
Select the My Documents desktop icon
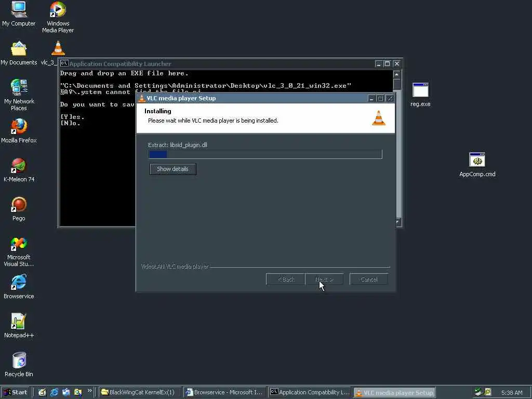click(x=19, y=54)
